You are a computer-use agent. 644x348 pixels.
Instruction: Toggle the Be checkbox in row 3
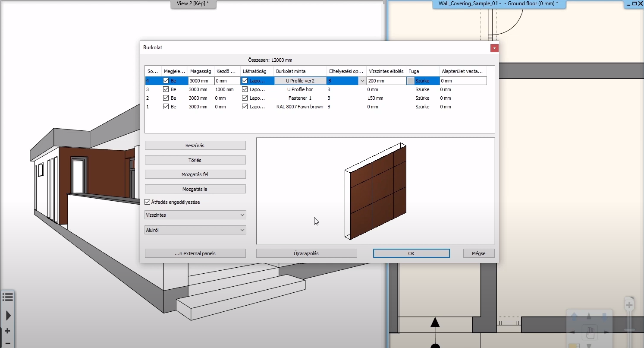(x=166, y=89)
